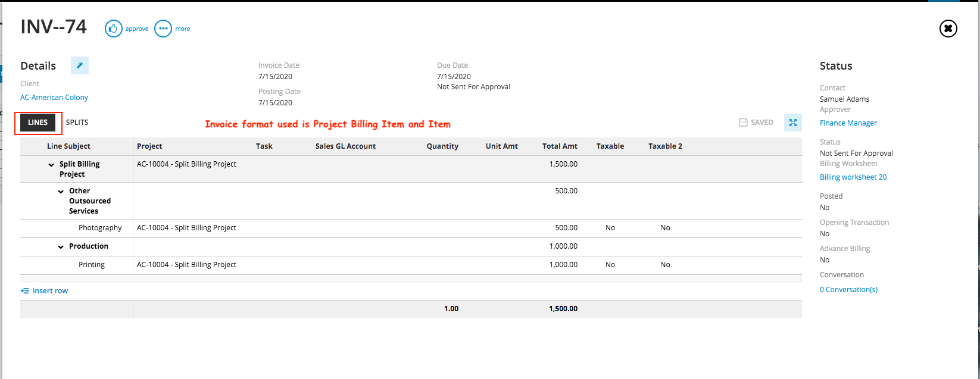980x379 pixels.
Task: Click the Printing row project cell
Action: pos(186,265)
